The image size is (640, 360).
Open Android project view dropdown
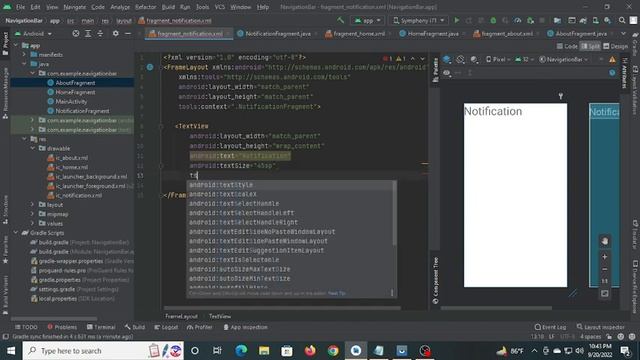(33, 33)
